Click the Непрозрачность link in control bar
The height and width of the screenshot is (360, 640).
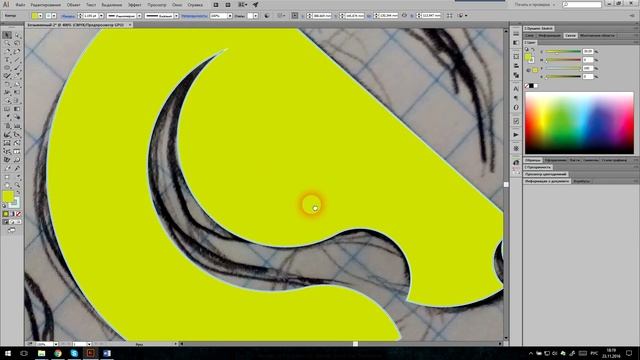tap(194, 16)
